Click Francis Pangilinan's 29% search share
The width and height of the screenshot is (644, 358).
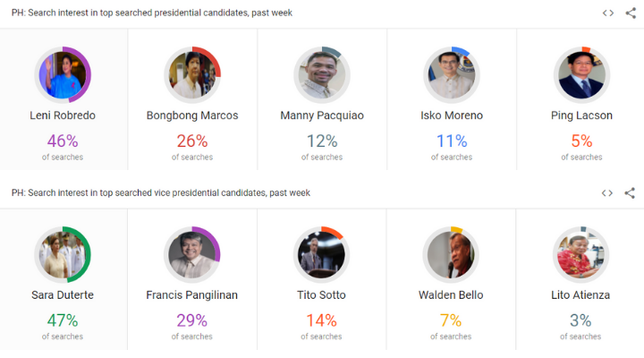[x=192, y=320]
